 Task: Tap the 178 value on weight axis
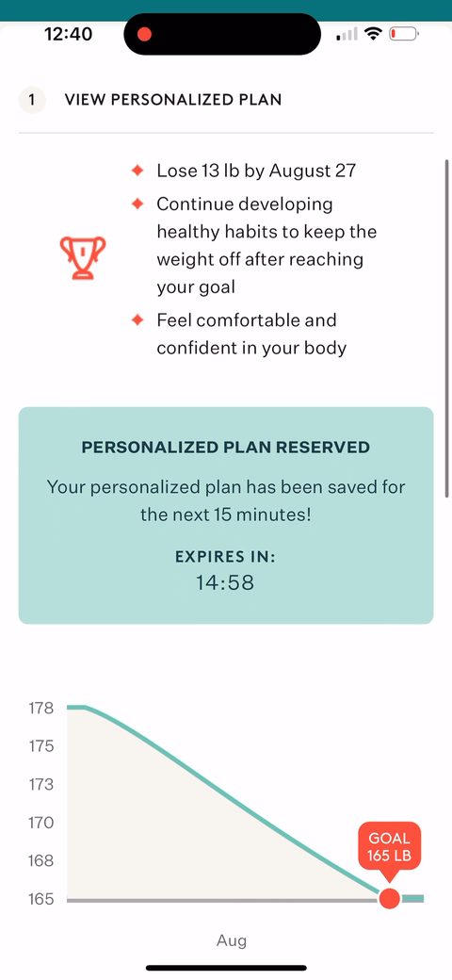(x=40, y=708)
